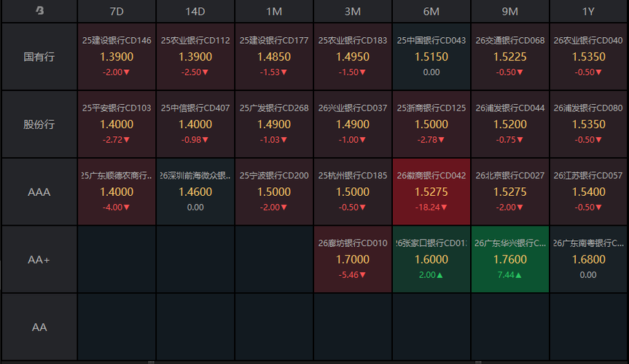Screen dimensions: 629x364
Task: Open the 26廊坊银行CD010 cell
Action: coord(353,259)
